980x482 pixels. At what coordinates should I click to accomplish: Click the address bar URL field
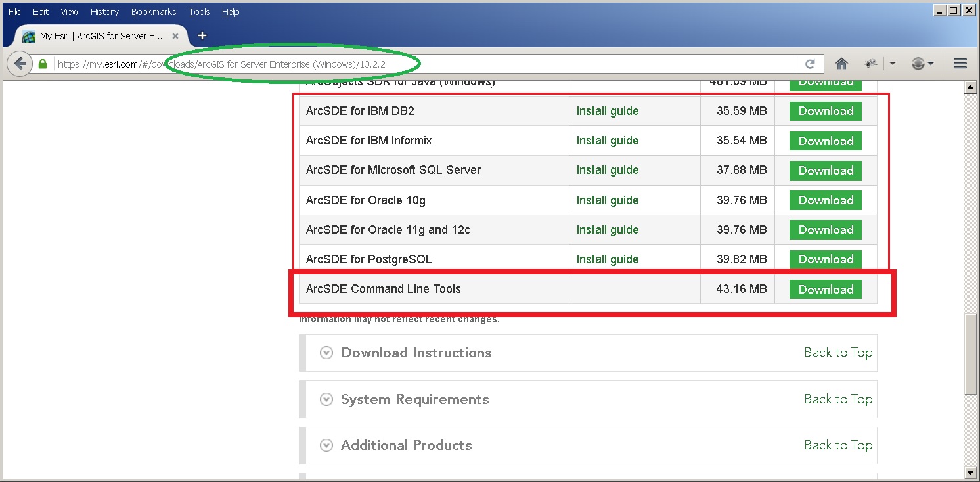click(426, 64)
